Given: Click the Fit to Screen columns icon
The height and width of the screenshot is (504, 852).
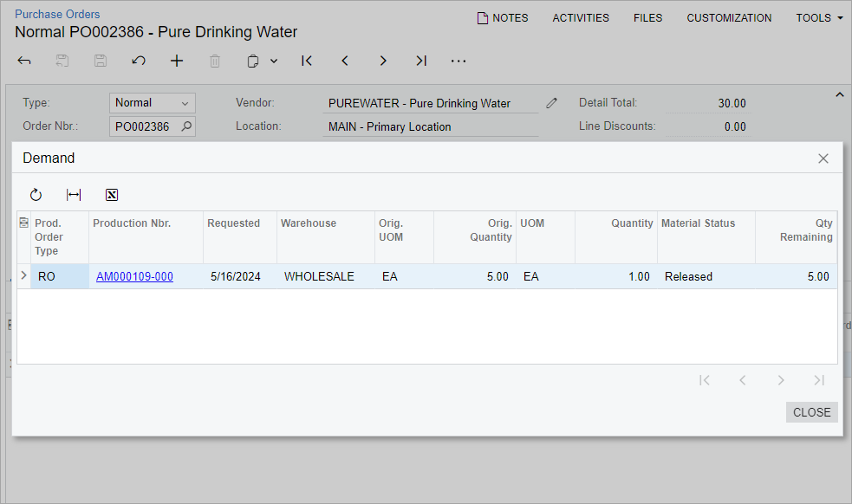Looking at the screenshot, I should (74, 195).
